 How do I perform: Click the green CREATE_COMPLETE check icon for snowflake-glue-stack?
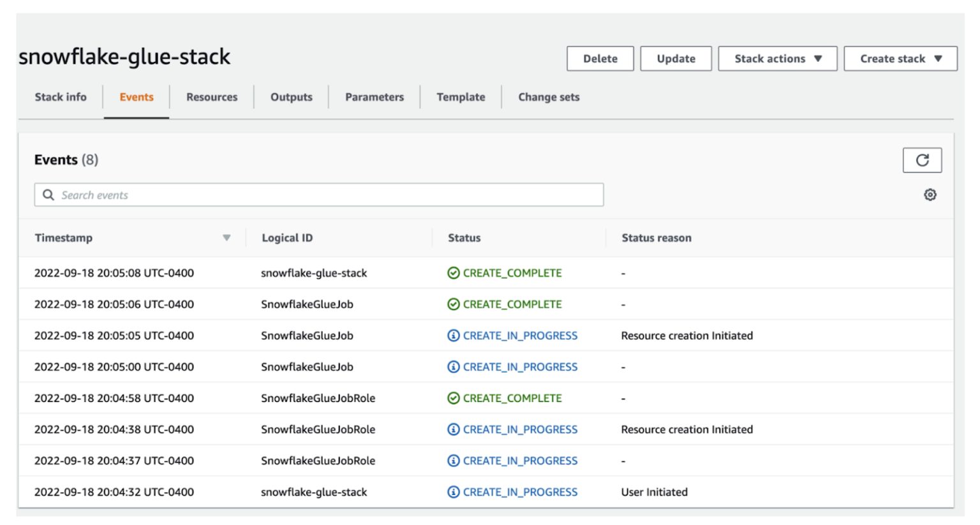tap(453, 272)
